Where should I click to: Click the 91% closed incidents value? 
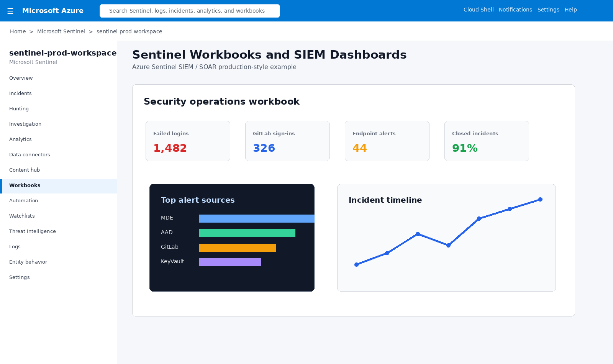coord(465,148)
